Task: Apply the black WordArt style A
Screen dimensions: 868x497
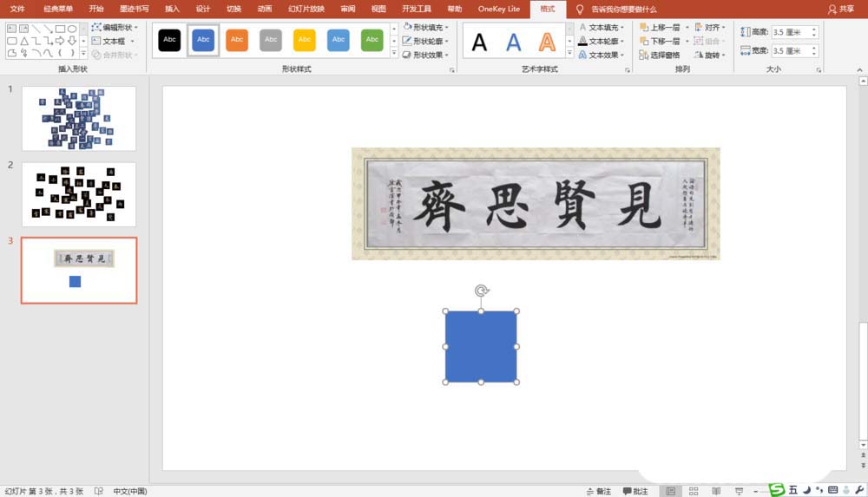Action: pos(479,42)
